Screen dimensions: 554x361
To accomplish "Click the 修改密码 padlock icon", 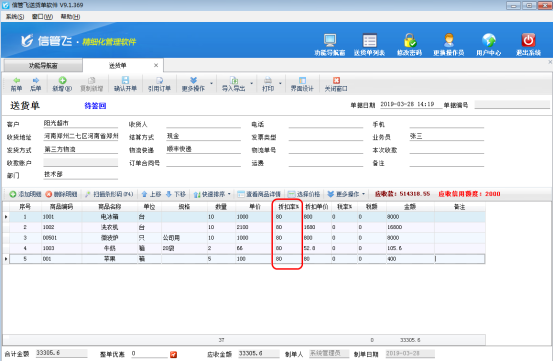I will pos(409,40).
